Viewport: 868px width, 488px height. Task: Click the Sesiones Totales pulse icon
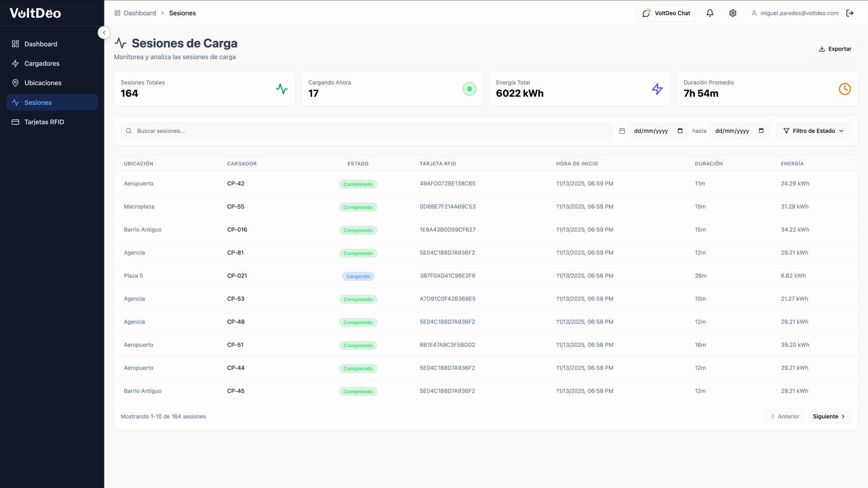pyautogui.click(x=282, y=89)
